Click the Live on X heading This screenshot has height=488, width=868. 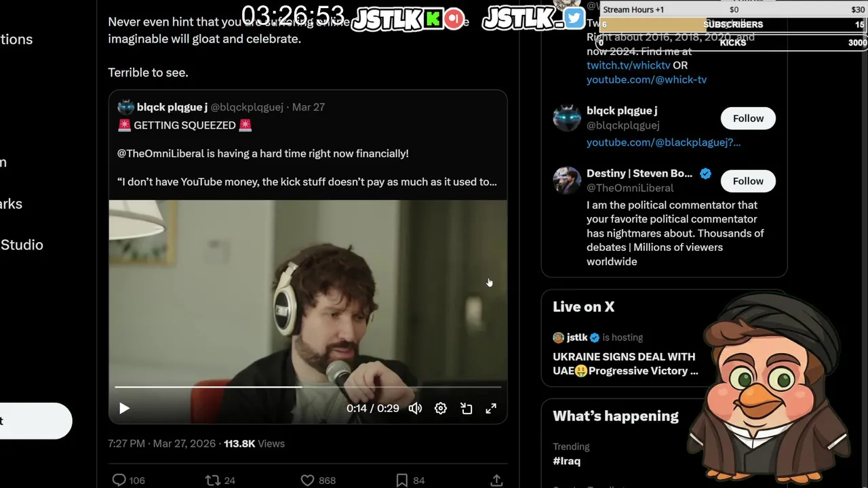click(583, 307)
